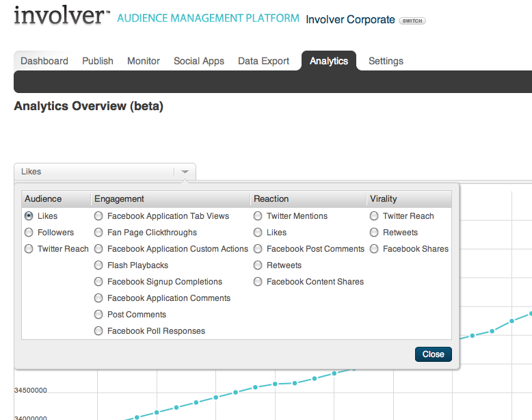Screen dimensions: 532x420
Task: Choose Twitter Reach under Audience
Action: tap(29, 249)
